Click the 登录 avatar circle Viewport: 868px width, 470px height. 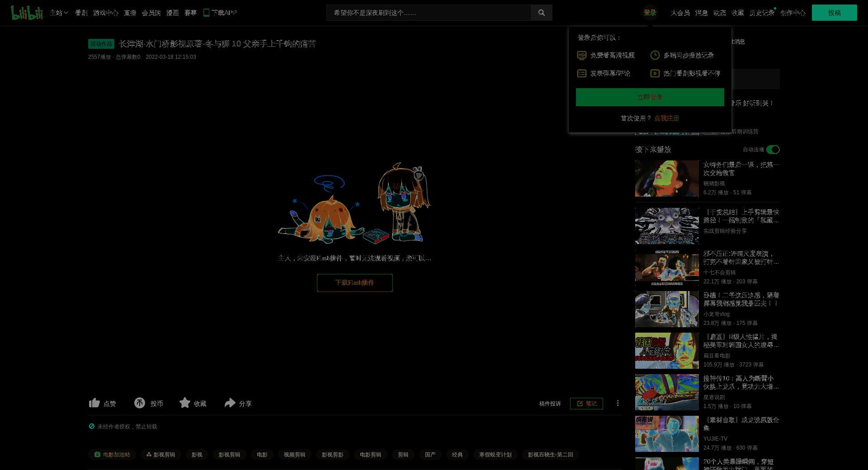pos(650,13)
